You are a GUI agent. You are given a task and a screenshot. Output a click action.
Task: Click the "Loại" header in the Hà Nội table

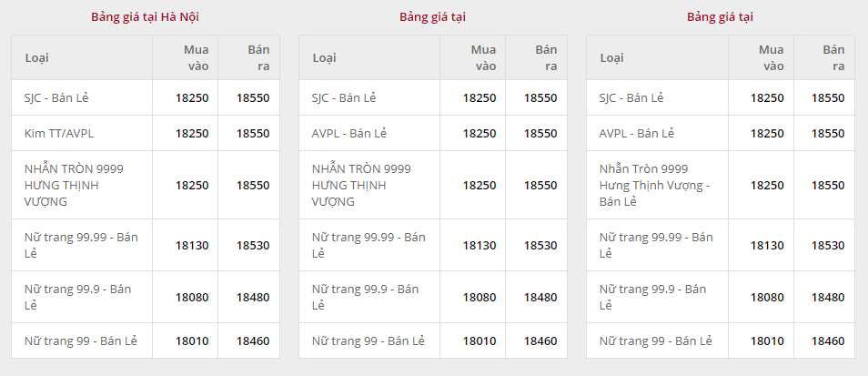click(x=36, y=58)
